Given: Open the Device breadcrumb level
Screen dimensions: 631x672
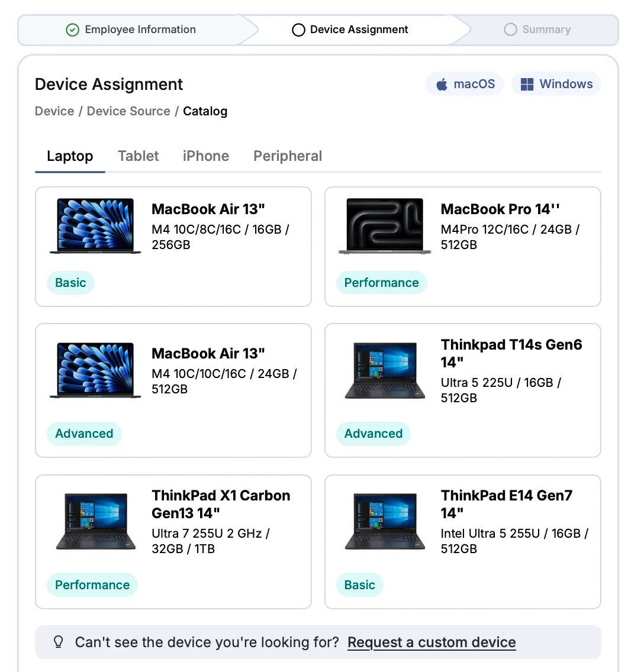Looking at the screenshot, I should click(x=54, y=111).
